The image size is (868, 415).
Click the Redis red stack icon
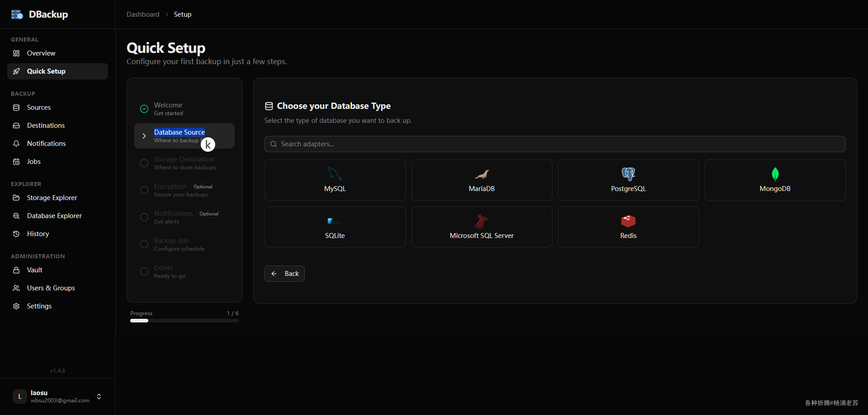click(x=628, y=221)
